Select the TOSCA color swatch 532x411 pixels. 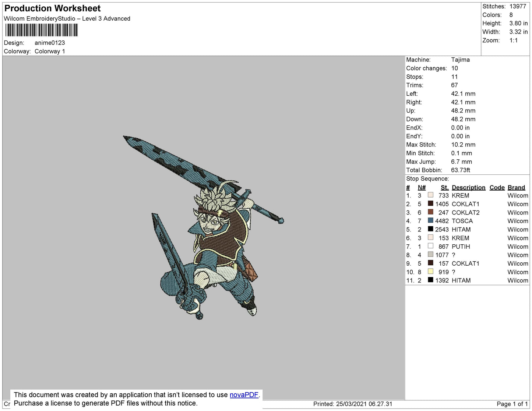pos(430,220)
